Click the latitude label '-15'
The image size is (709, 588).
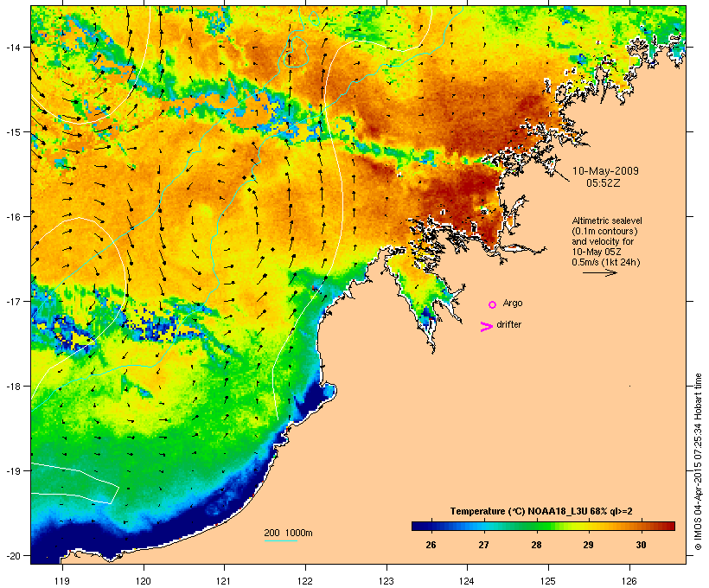click(x=13, y=132)
